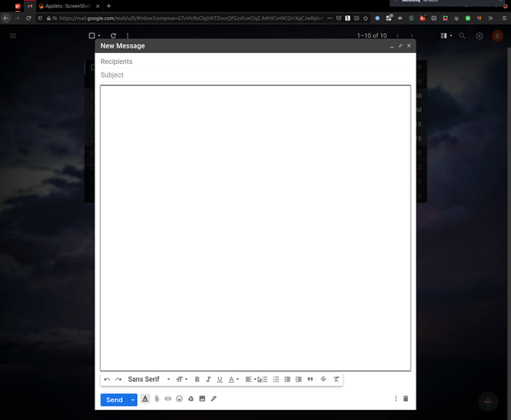This screenshot has width=511, height=420.
Task: Insert a photo
Action: [202, 399]
